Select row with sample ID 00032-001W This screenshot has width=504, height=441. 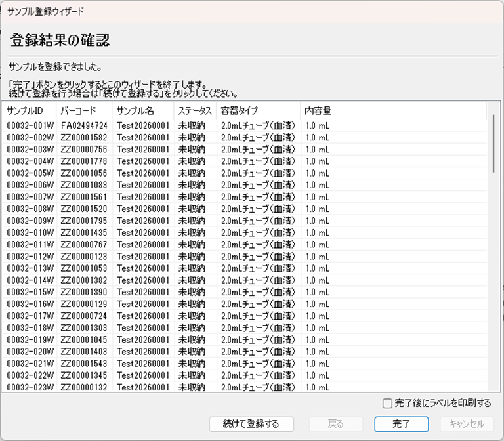pyautogui.click(x=30, y=125)
